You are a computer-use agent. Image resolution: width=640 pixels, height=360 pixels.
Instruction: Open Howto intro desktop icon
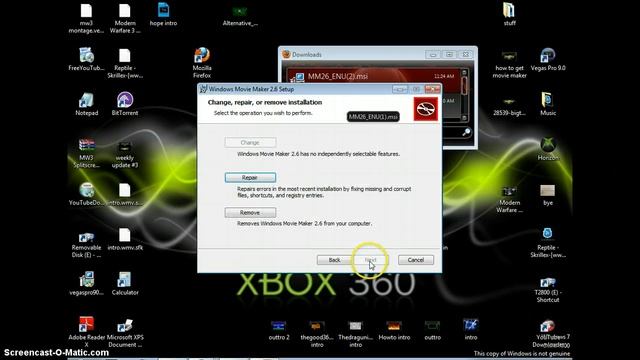[x=394, y=326]
